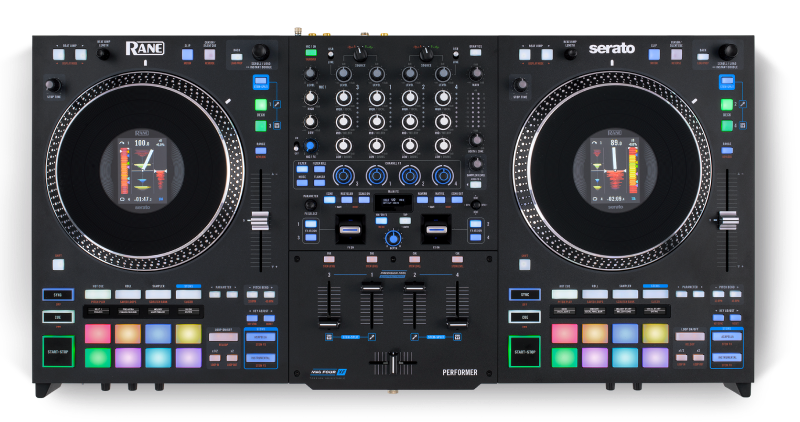
Task: Tap the left deck BACK button
Action: click(x=237, y=57)
